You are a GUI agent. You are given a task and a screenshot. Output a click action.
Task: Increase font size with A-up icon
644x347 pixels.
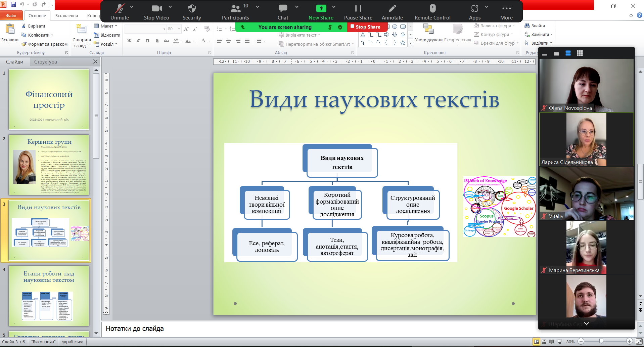(186, 29)
